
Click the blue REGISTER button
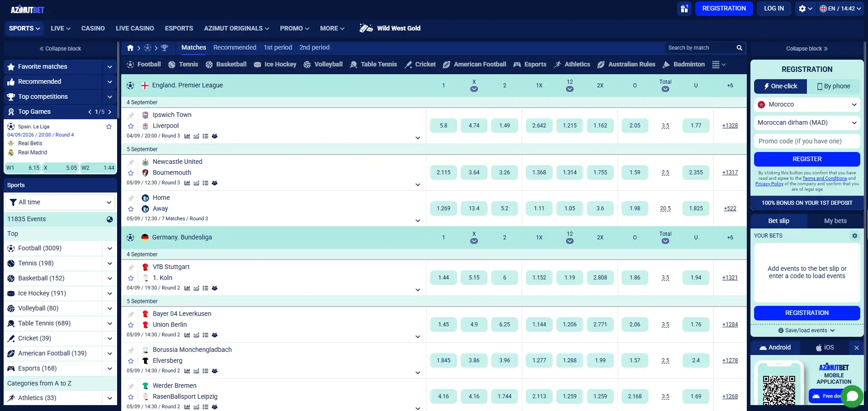click(x=807, y=159)
